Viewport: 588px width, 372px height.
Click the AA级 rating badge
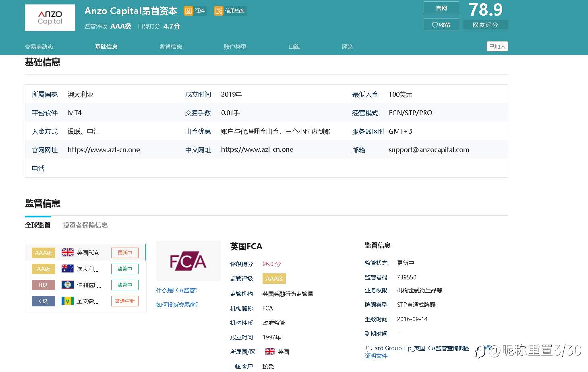tap(43, 269)
